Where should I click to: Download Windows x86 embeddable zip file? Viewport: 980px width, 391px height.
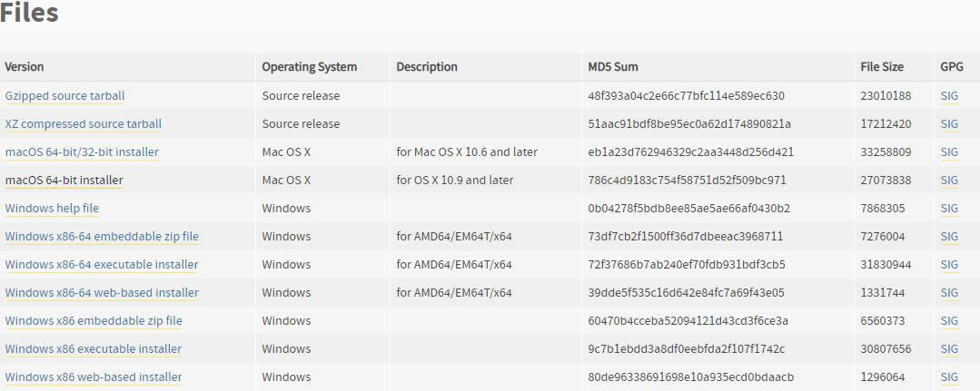tap(94, 320)
